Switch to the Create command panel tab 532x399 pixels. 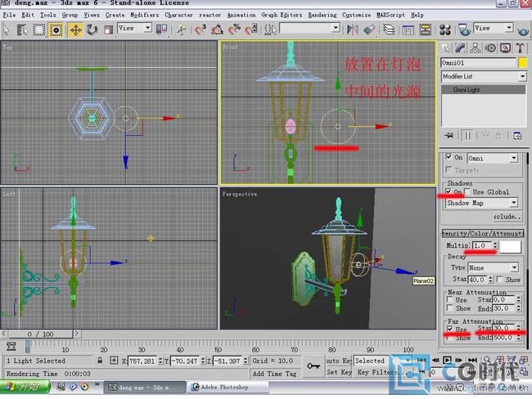click(x=445, y=48)
